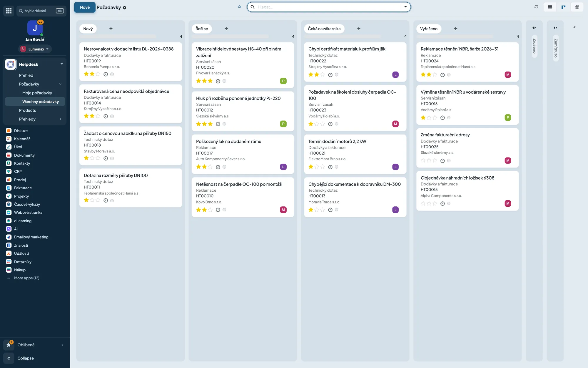
Task: Click the Nové button
Action: [85, 7]
